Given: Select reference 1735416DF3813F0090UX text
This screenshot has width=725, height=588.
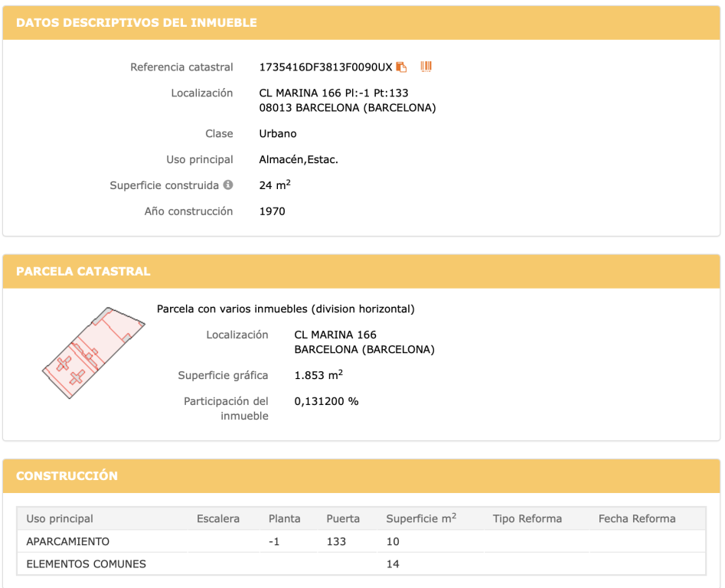Looking at the screenshot, I should 325,67.
